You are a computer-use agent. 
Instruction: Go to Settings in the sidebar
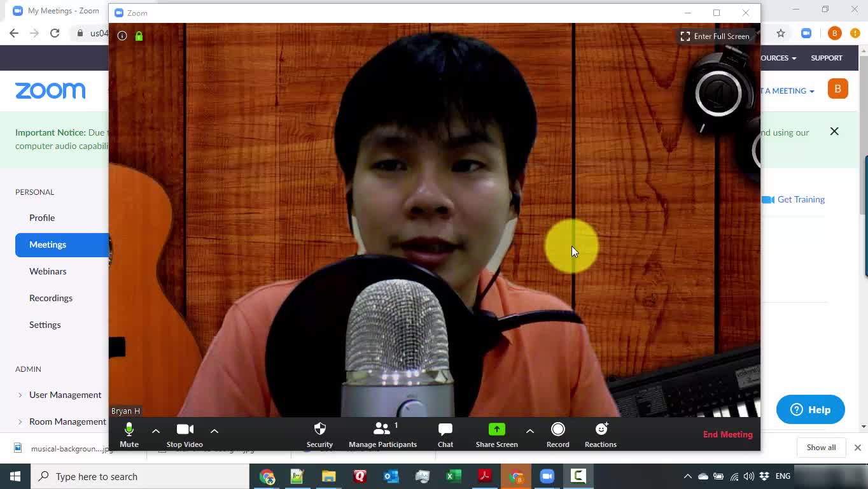[x=45, y=325]
